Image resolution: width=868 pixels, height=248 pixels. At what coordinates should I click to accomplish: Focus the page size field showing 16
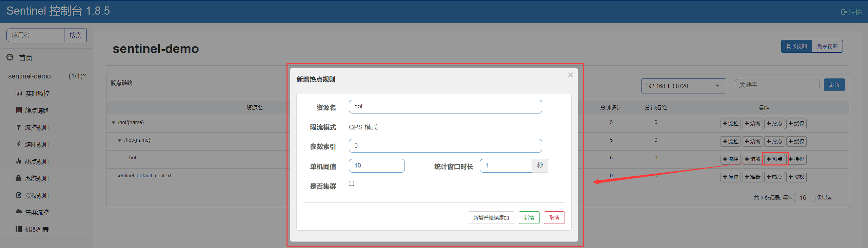pyautogui.click(x=804, y=198)
